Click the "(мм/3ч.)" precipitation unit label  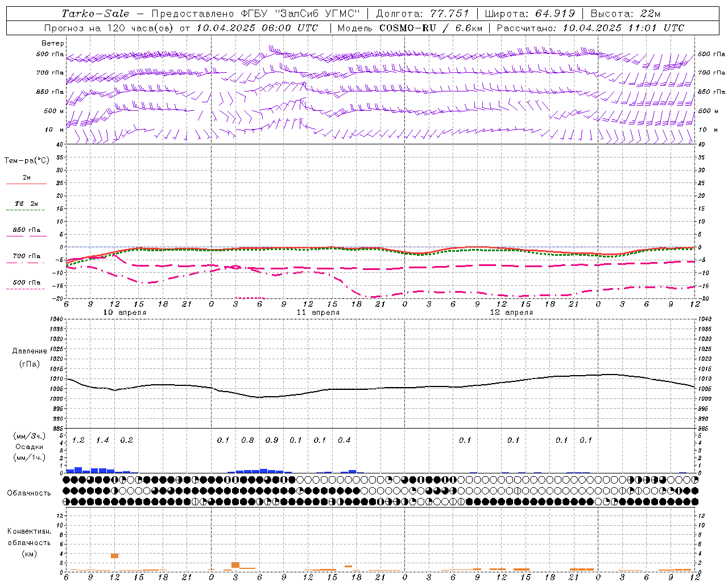pos(30,436)
